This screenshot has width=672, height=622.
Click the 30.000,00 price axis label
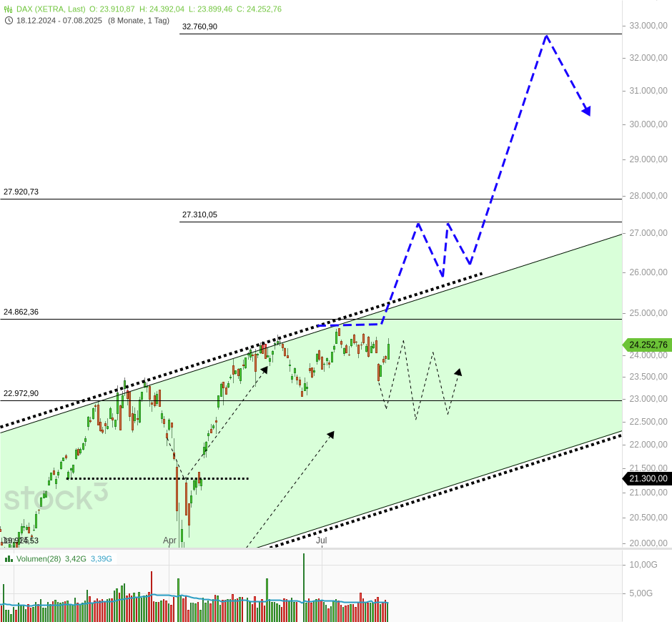tap(648, 124)
